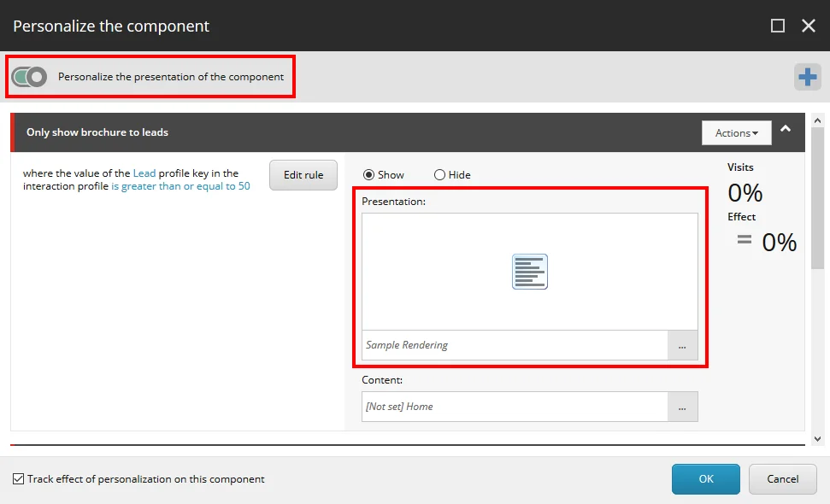
Task: Click the Presentation: label
Action: point(394,202)
